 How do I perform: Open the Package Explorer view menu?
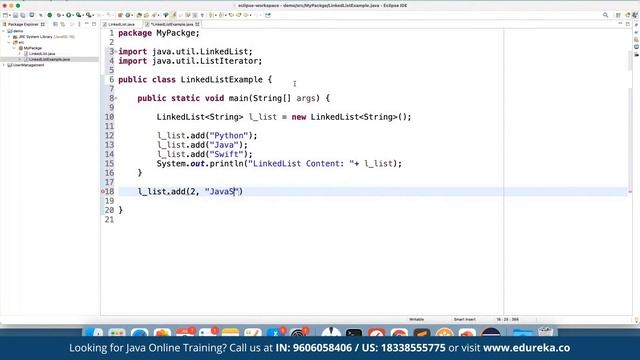coord(79,24)
